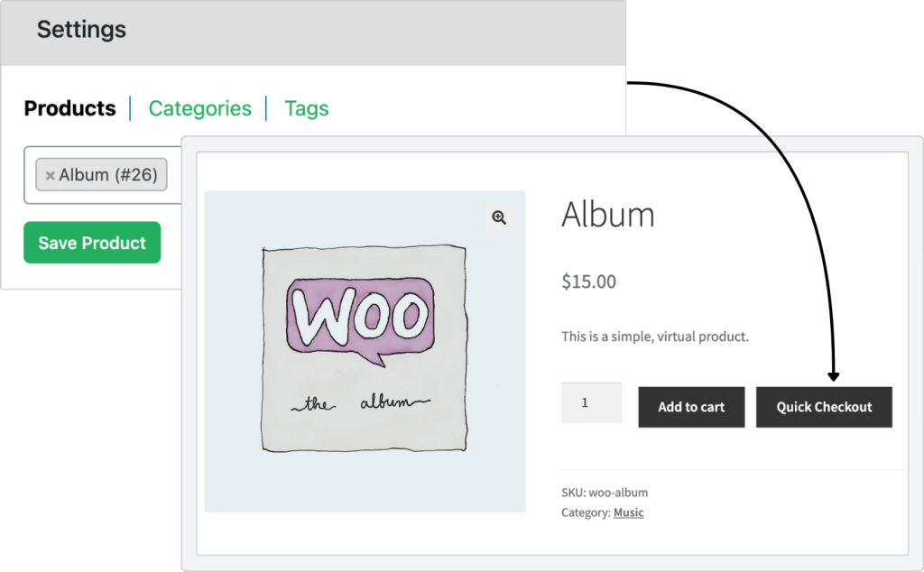
Task: Click the Save Product button
Action: (92, 243)
